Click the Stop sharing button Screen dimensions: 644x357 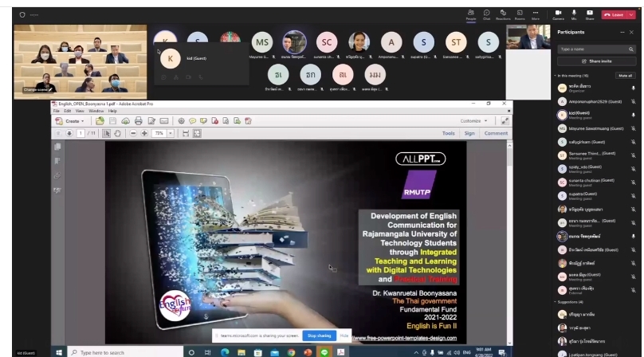point(319,335)
